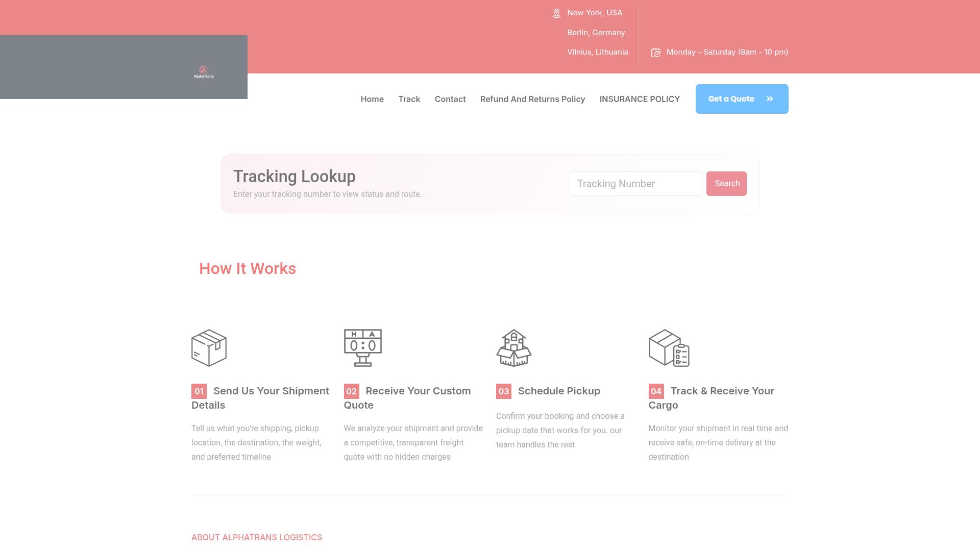This screenshot has height=551, width=980.
Task: Click the Tracking Lookup heading
Action: (x=295, y=177)
